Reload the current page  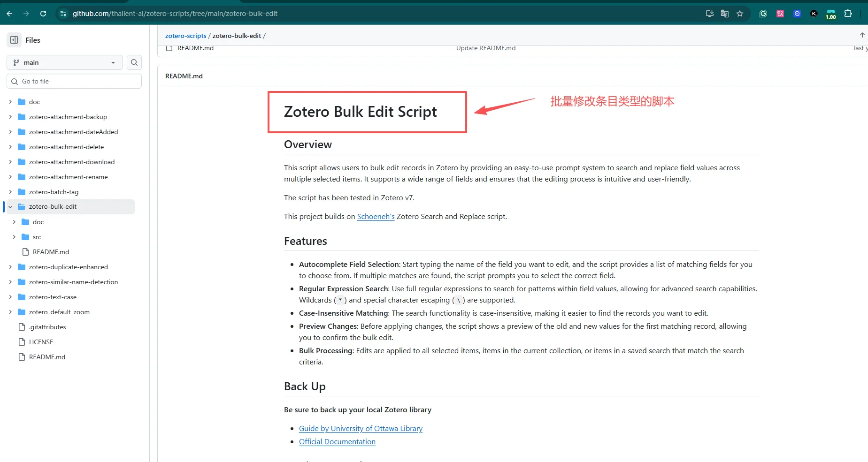(43, 14)
